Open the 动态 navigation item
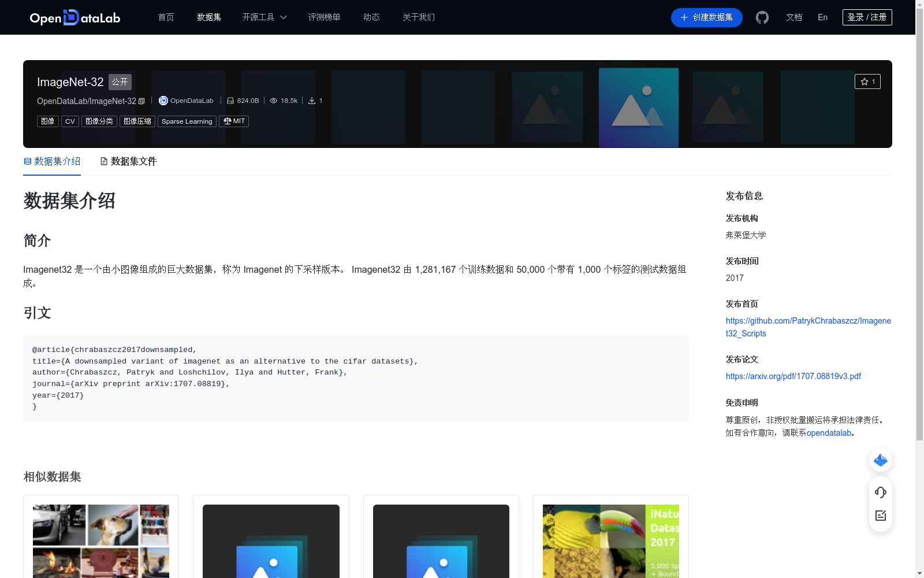 pos(371,17)
